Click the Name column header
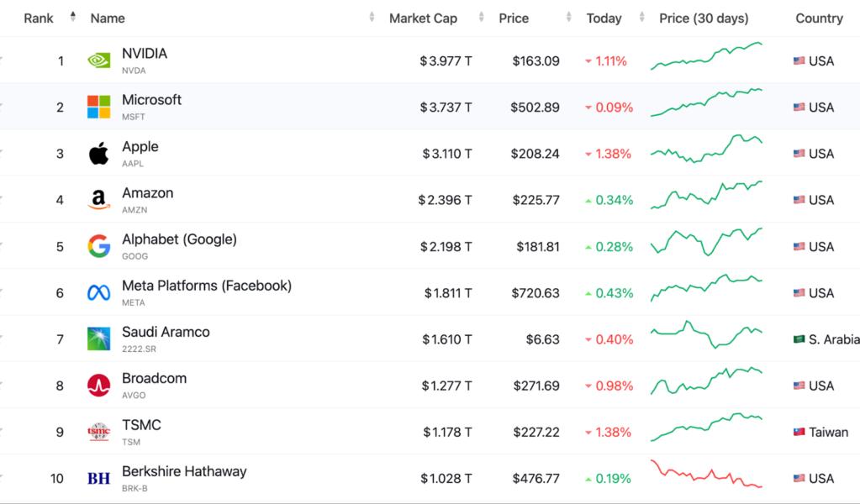The image size is (860, 504). (x=109, y=18)
